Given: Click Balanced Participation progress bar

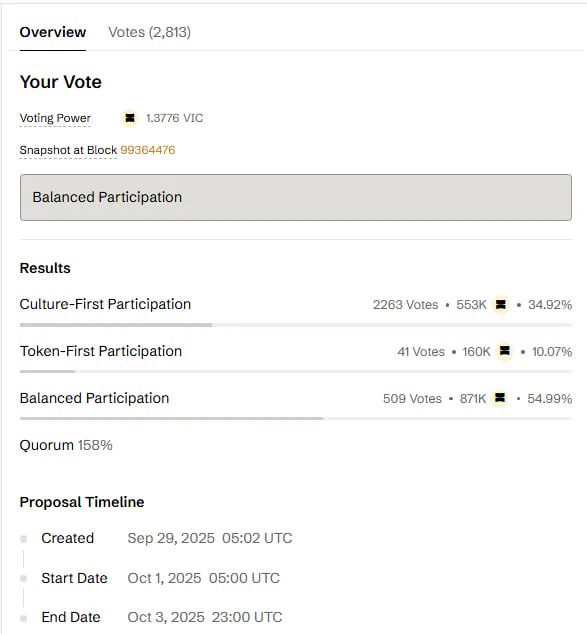Looking at the screenshot, I should coord(296,418).
